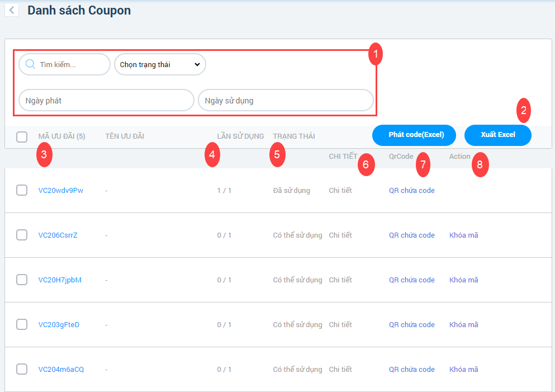Open coupon code VC203gFteD

click(59, 325)
